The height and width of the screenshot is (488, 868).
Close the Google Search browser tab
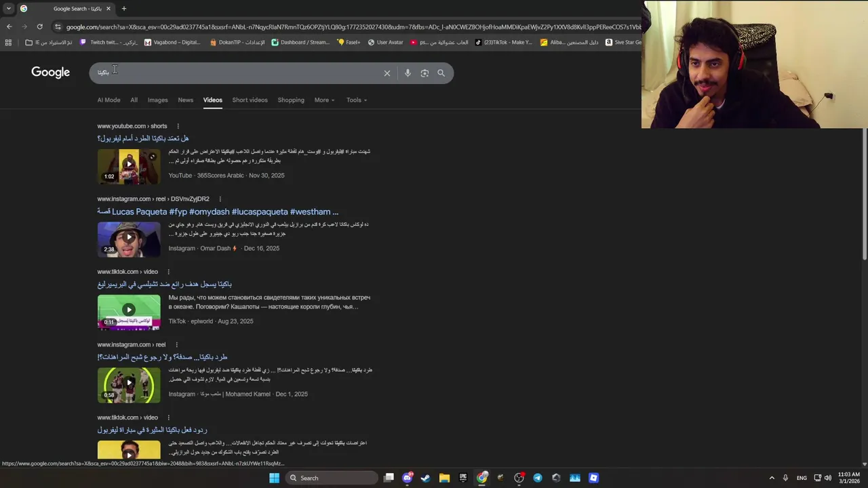pos(108,9)
